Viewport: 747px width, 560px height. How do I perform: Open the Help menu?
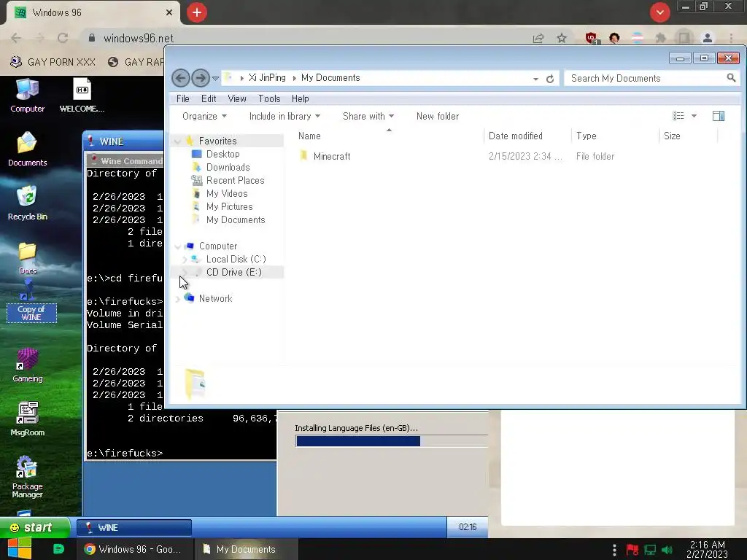pyautogui.click(x=300, y=98)
